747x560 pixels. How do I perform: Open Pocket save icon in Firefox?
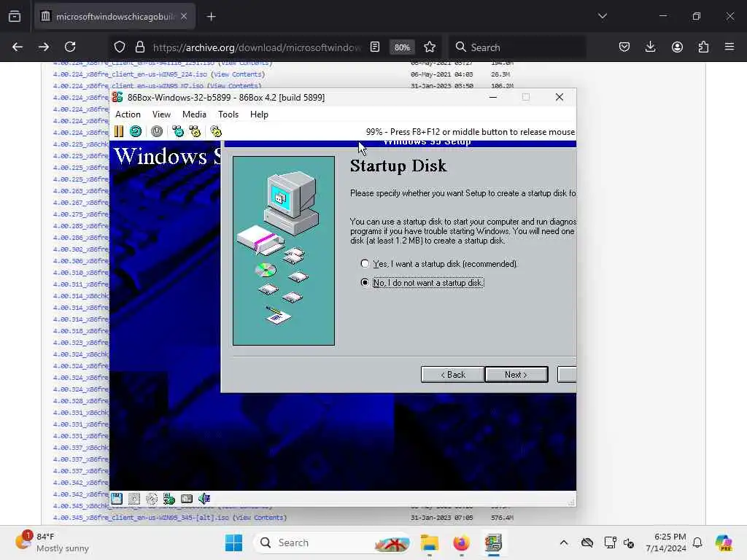coord(624,47)
